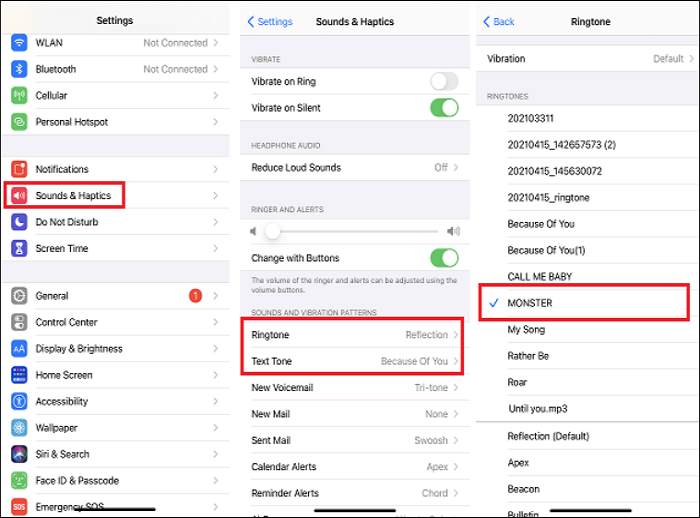Open Calendar Alerts Apex chevron

click(456, 467)
